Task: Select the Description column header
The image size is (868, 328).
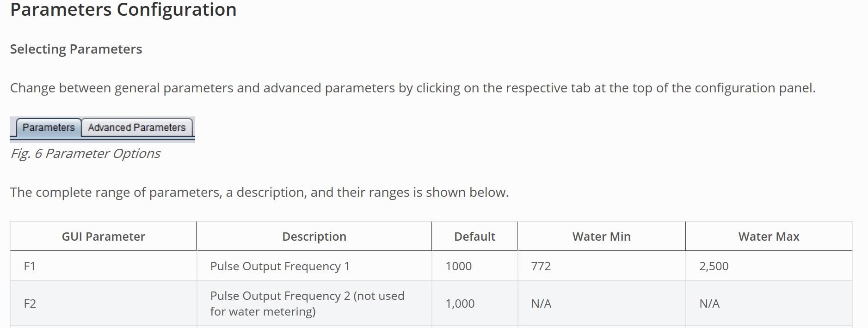Action: point(314,237)
